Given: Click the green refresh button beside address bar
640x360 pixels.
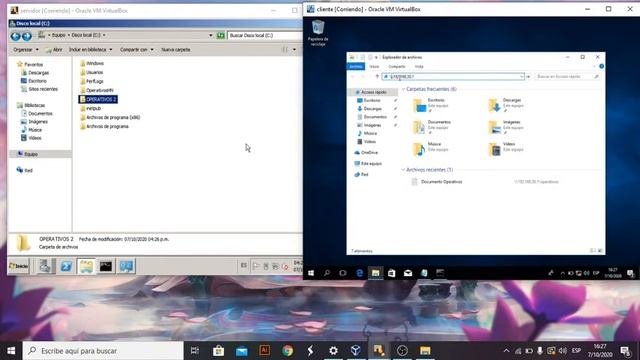Looking at the screenshot, I should point(220,36).
